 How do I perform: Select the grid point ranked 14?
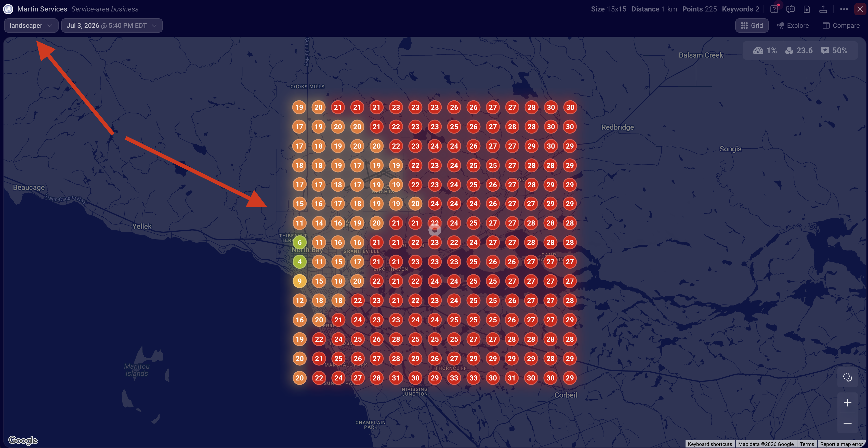click(319, 223)
